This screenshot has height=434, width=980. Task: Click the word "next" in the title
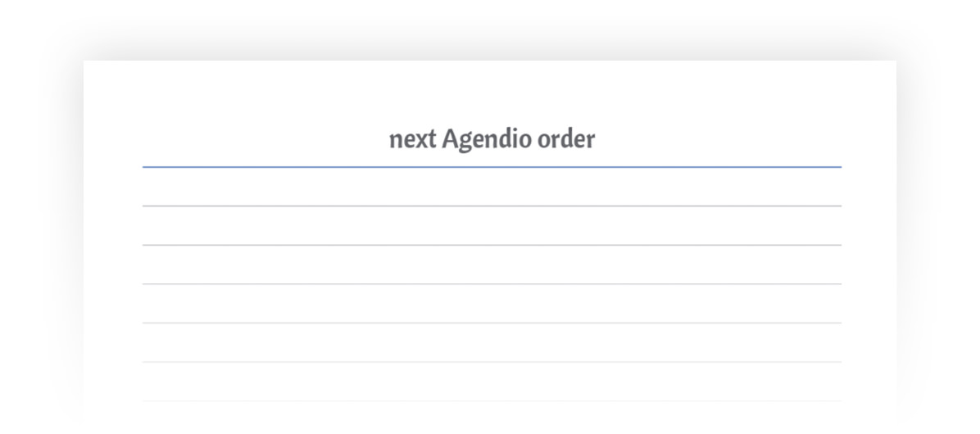[x=412, y=140]
